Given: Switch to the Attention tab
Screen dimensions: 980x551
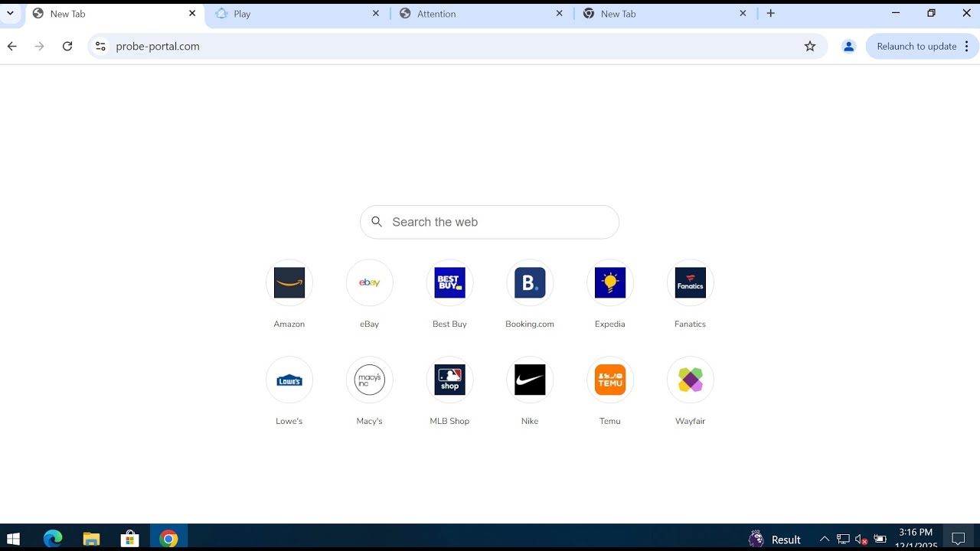Looking at the screenshot, I should point(481,14).
